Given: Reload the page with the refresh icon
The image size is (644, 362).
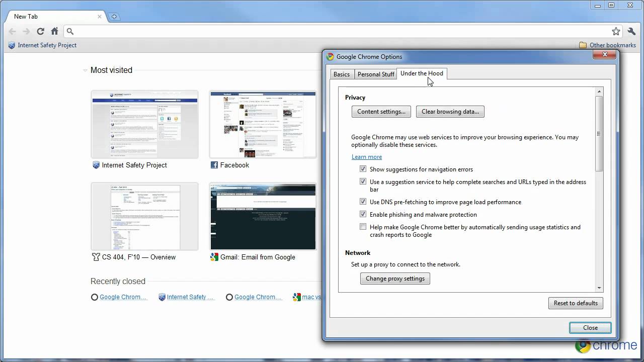Looking at the screenshot, I should tap(40, 31).
